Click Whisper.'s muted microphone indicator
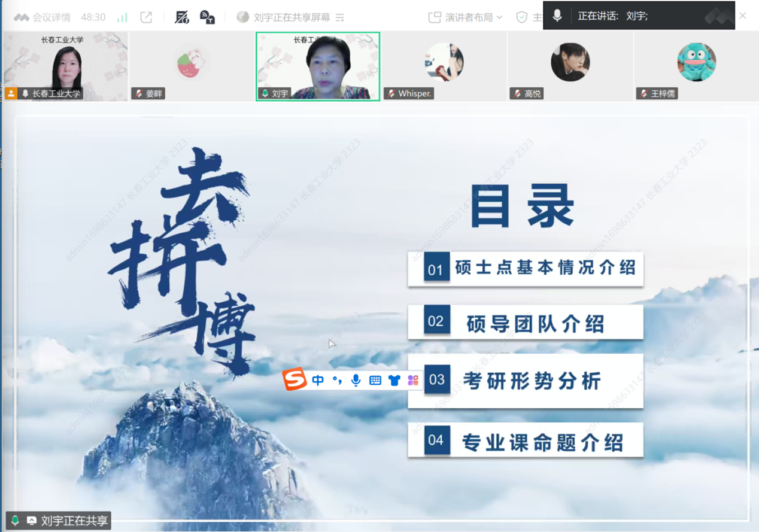The width and height of the screenshot is (759, 532). pyautogui.click(x=391, y=94)
